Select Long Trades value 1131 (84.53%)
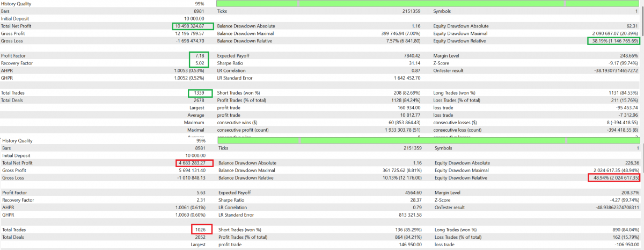This screenshot has width=644, height=250. (623, 93)
